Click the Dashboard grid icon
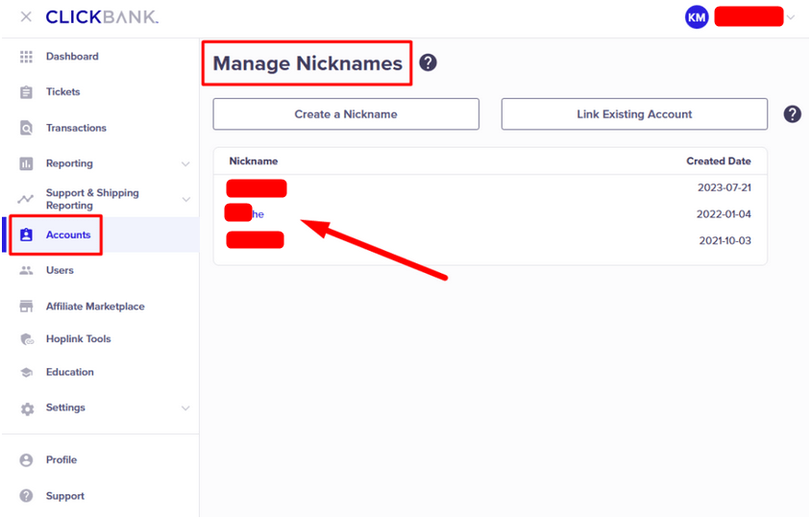Screen dimensions: 812x519 26,57
